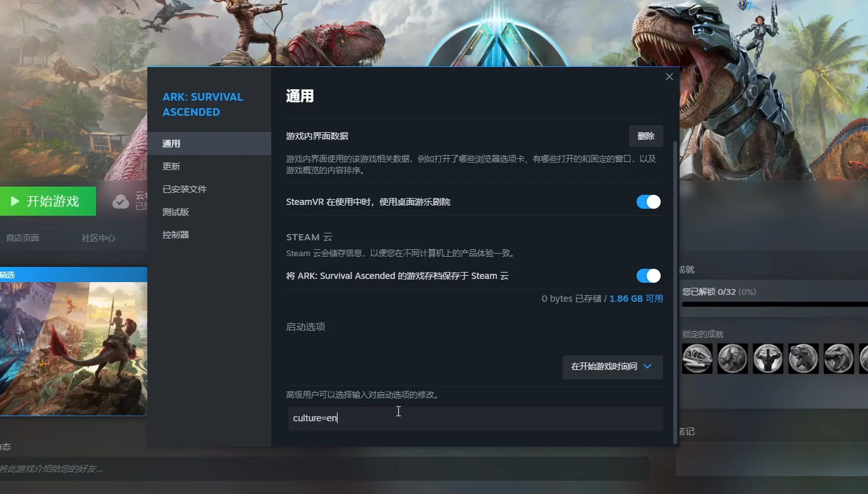Open the 控制器 settings tab
The height and width of the screenshot is (494, 868).
coord(209,235)
